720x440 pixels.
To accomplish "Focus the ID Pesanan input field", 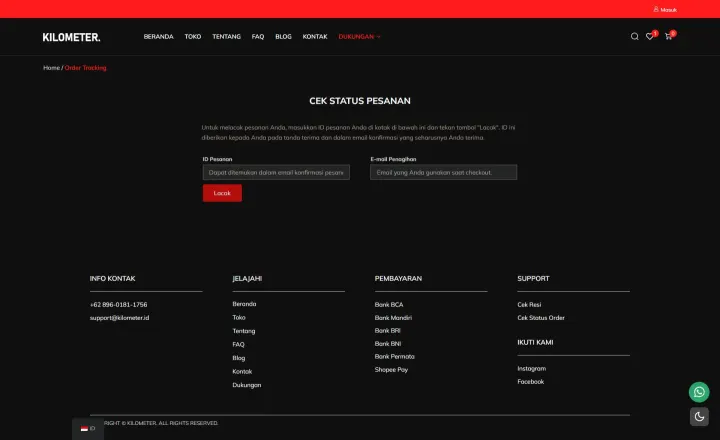I will (x=276, y=172).
